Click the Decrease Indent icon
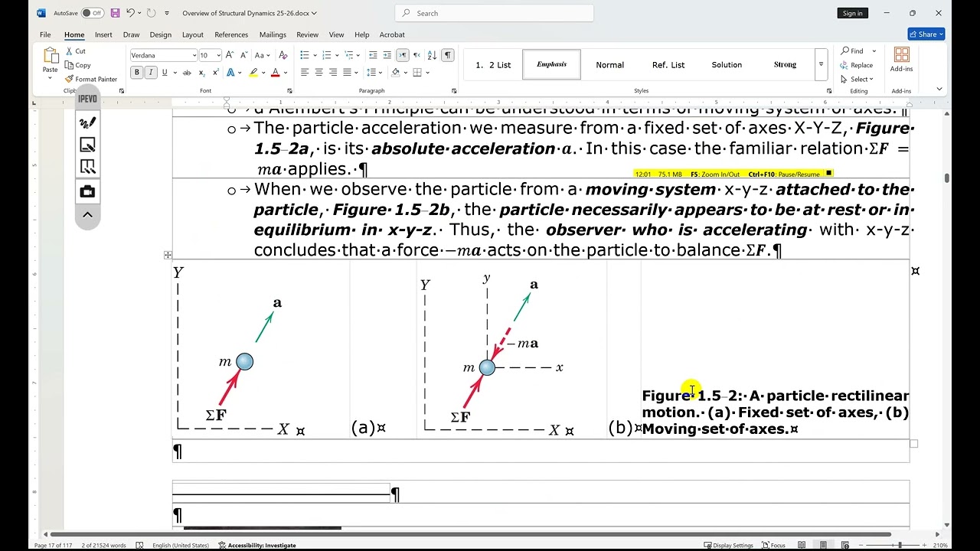 (373, 55)
